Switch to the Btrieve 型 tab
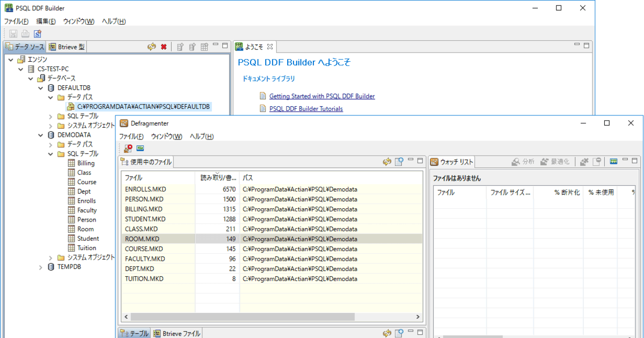 66,47
